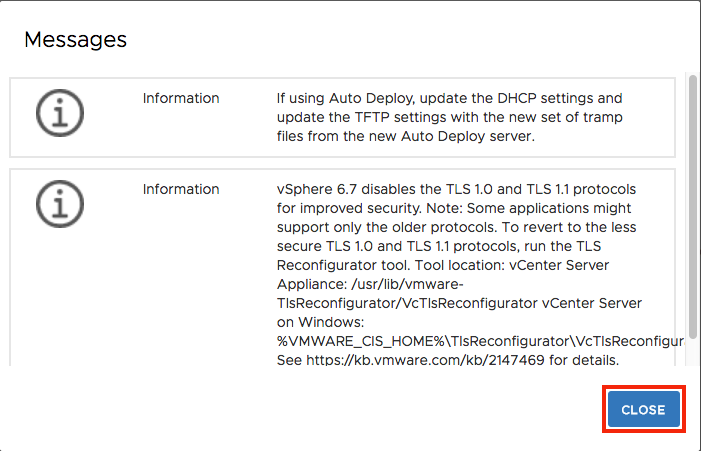The height and width of the screenshot is (451, 701).
Task: Select the second Information label
Action: pyautogui.click(x=181, y=190)
